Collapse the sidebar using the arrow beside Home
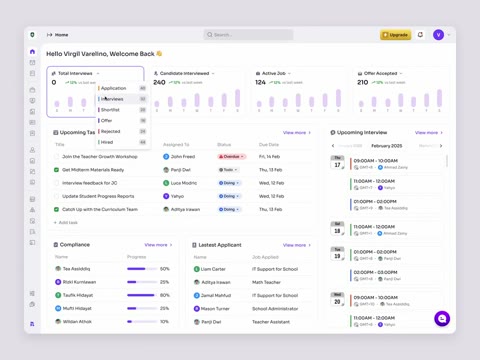The image size is (480, 360). point(50,35)
